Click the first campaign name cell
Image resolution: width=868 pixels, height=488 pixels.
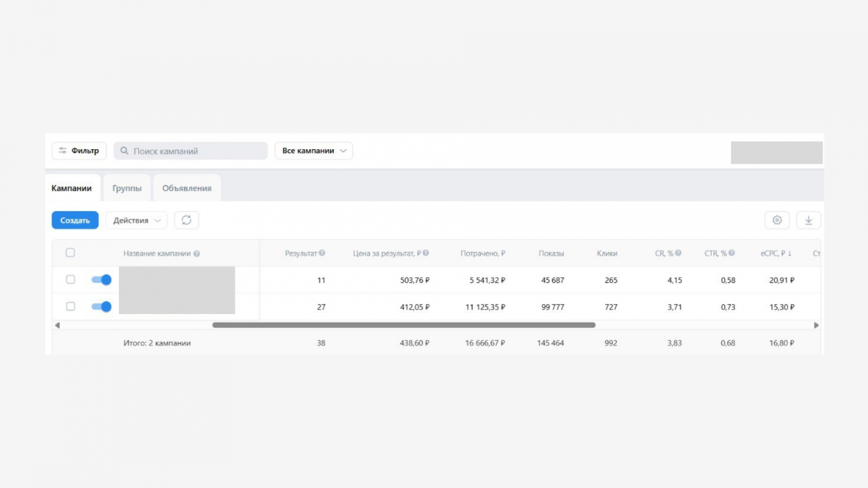[177, 280]
